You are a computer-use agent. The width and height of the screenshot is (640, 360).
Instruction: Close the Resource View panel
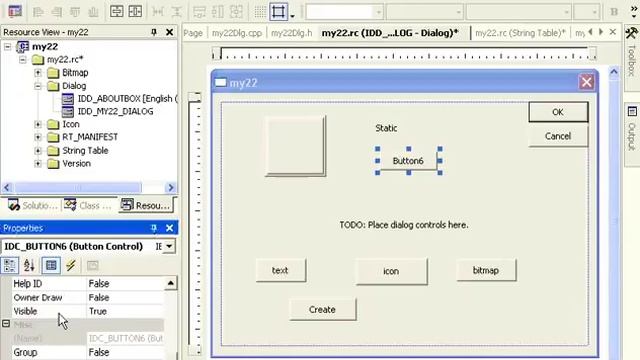[169, 32]
